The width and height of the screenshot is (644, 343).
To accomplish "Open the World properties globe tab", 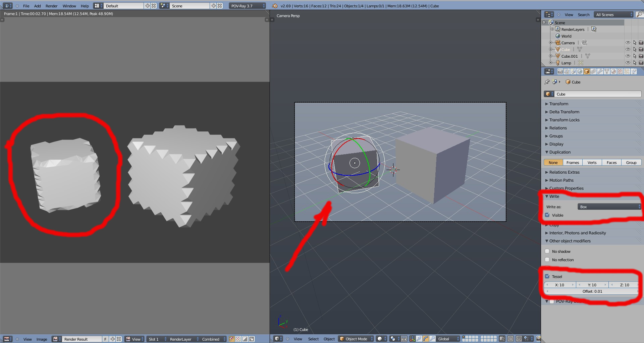I will [x=580, y=71].
